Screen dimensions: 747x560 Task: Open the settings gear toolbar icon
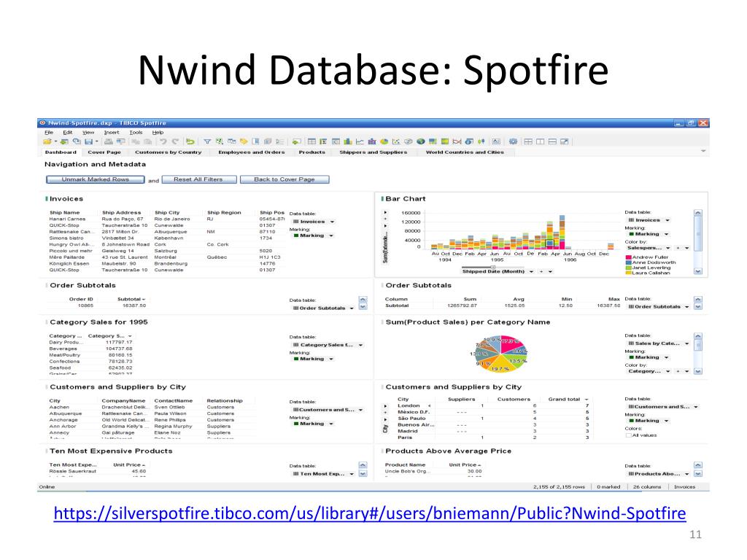(x=513, y=141)
